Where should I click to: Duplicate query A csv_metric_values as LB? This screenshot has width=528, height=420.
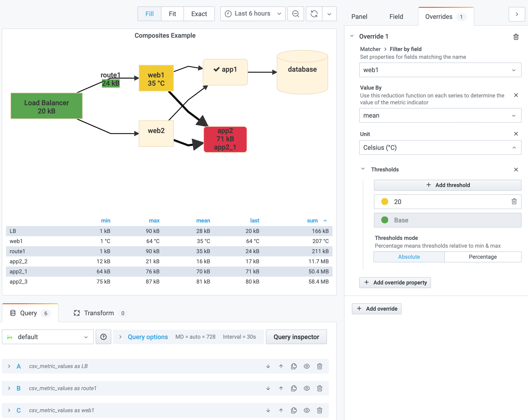coord(294,366)
